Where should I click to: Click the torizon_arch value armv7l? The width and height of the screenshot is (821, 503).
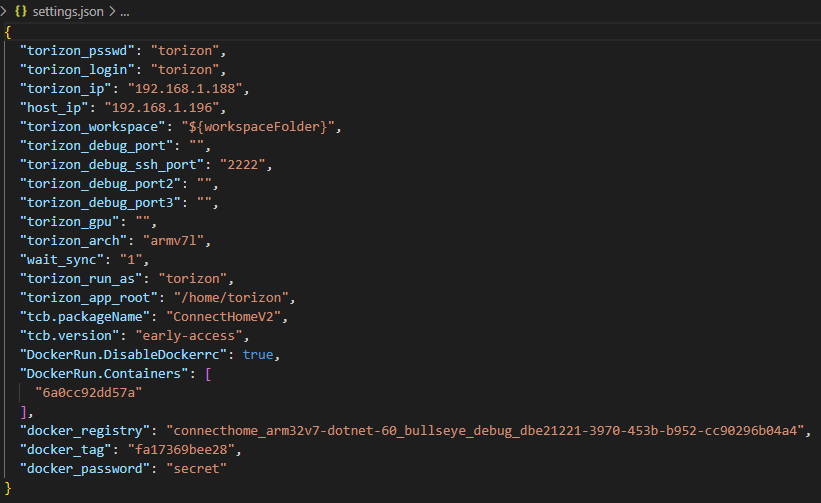point(173,241)
